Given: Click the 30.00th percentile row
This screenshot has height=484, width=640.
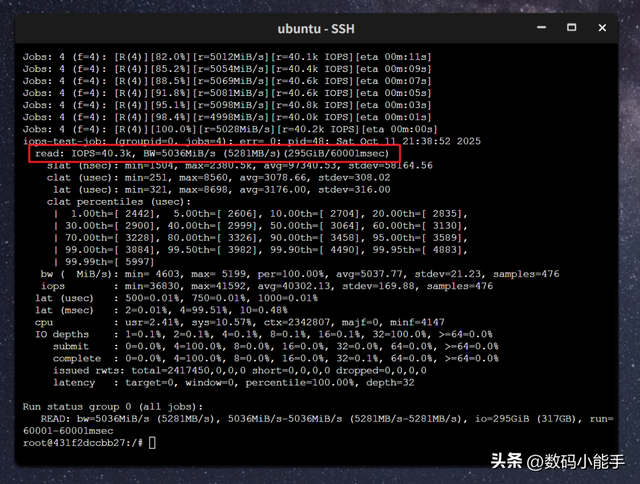Looking at the screenshot, I should tap(260, 226).
